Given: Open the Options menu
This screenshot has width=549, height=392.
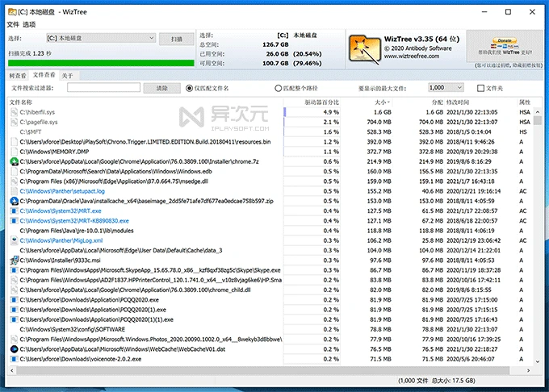Looking at the screenshot, I should 29,24.
